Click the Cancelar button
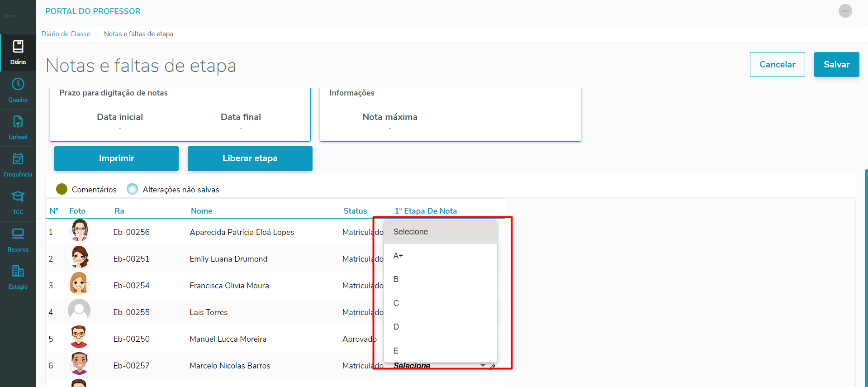This screenshot has width=868, height=387. pyautogui.click(x=777, y=64)
